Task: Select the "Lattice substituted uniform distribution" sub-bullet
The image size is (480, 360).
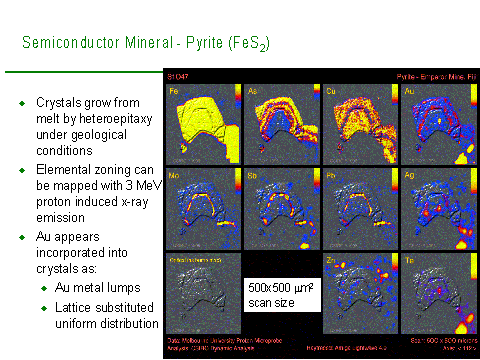Action: [x=107, y=315]
